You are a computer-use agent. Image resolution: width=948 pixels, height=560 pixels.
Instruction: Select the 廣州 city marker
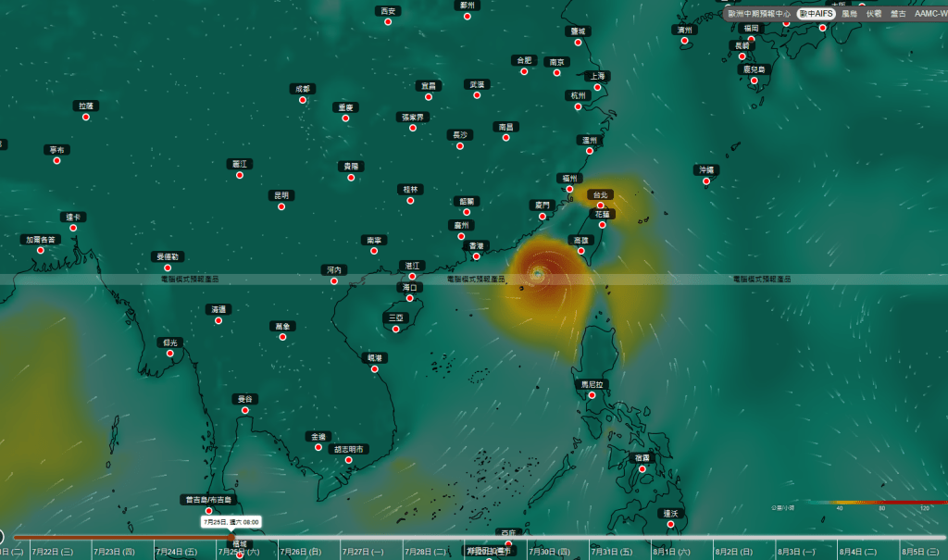pyautogui.click(x=461, y=236)
